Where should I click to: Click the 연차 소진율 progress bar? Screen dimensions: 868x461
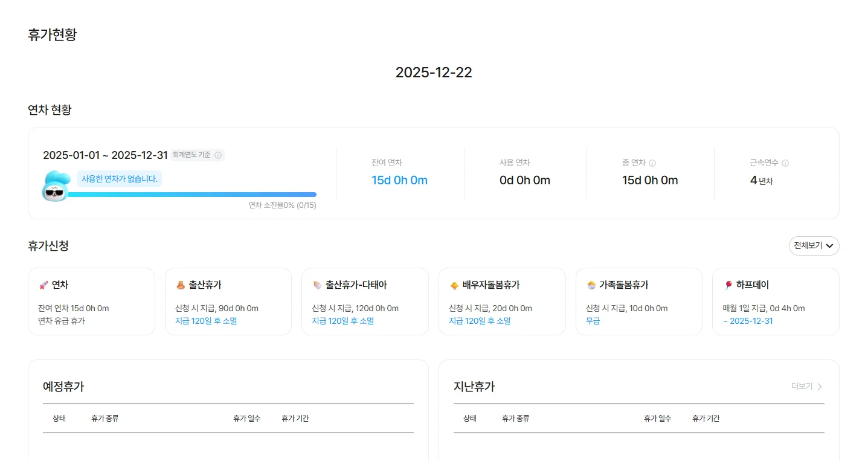point(193,194)
